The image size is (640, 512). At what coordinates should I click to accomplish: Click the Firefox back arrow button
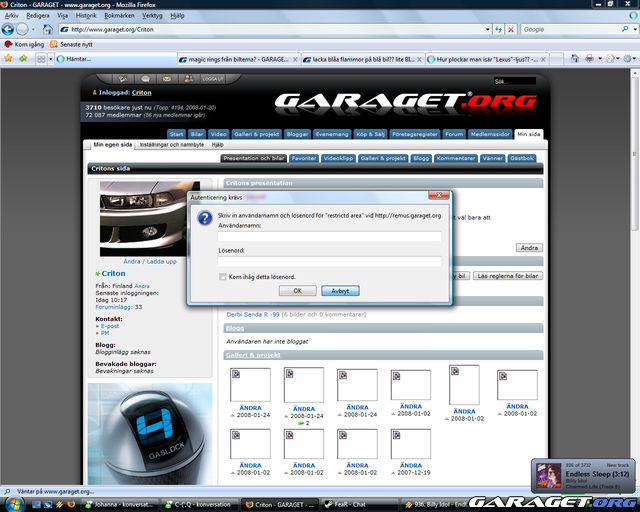[8, 29]
